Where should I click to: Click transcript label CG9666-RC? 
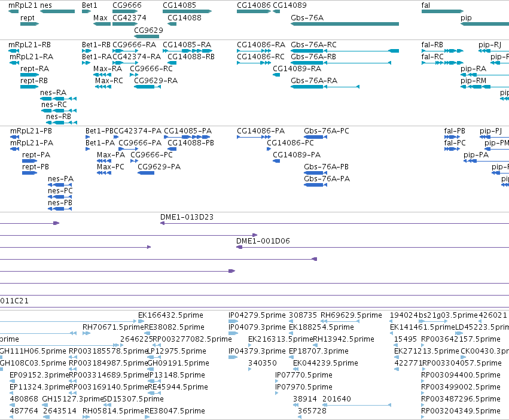click(x=151, y=69)
